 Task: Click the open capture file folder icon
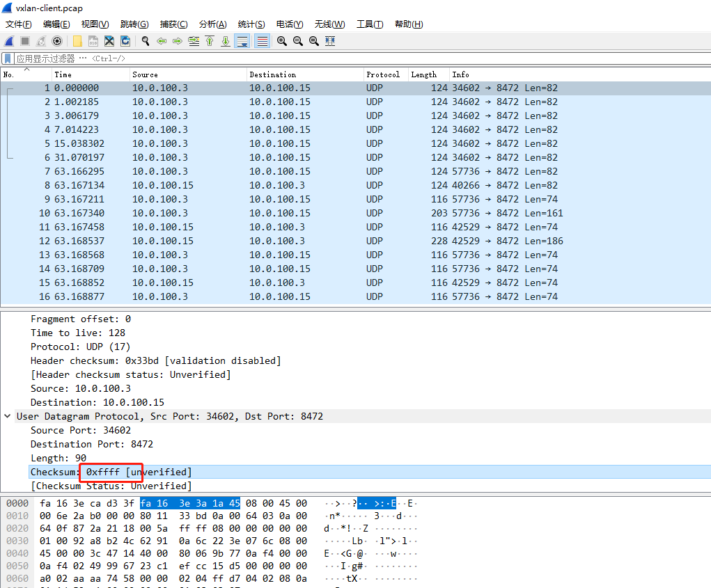(x=77, y=41)
